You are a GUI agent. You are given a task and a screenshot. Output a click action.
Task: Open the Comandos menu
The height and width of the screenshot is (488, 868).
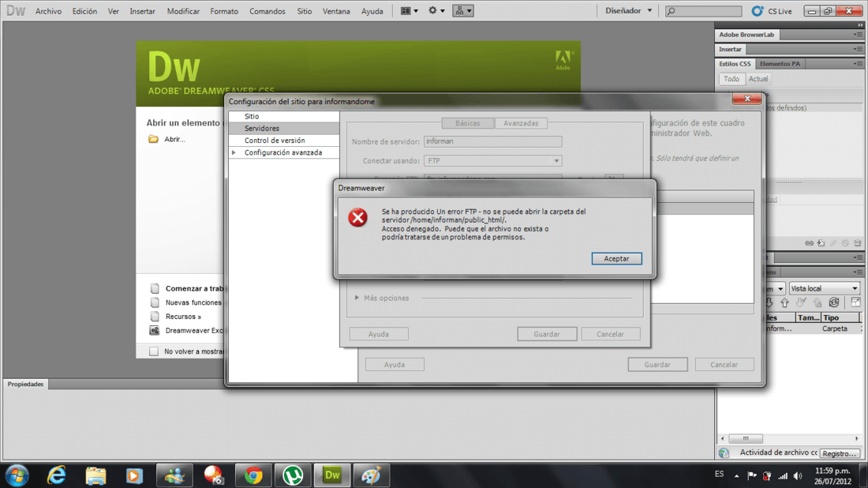pos(268,11)
